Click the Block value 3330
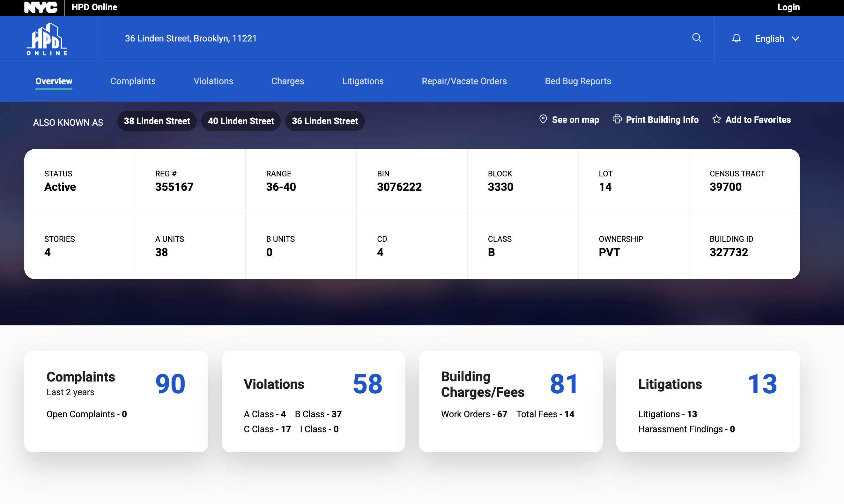The image size is (844, 504). [x=500, y=187]
